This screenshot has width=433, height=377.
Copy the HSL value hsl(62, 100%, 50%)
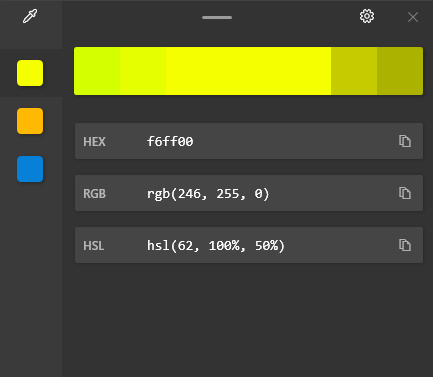point(405,245)
